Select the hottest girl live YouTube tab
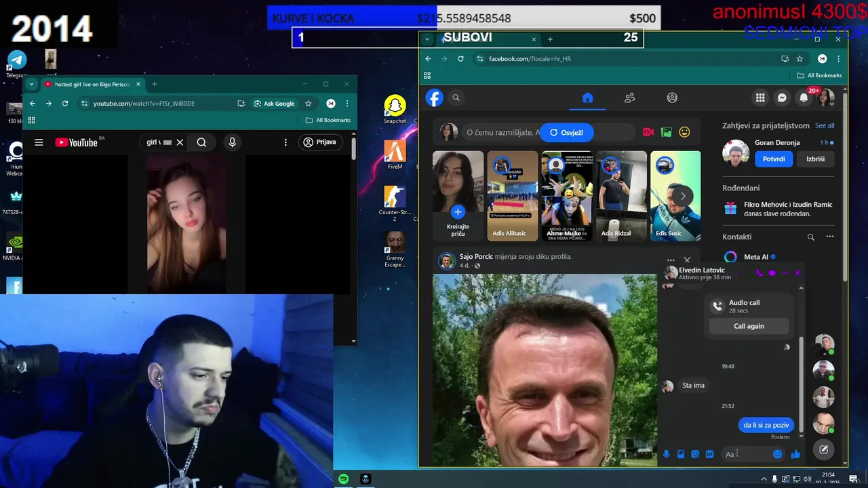The image size is (868, 488). point(92,84)
